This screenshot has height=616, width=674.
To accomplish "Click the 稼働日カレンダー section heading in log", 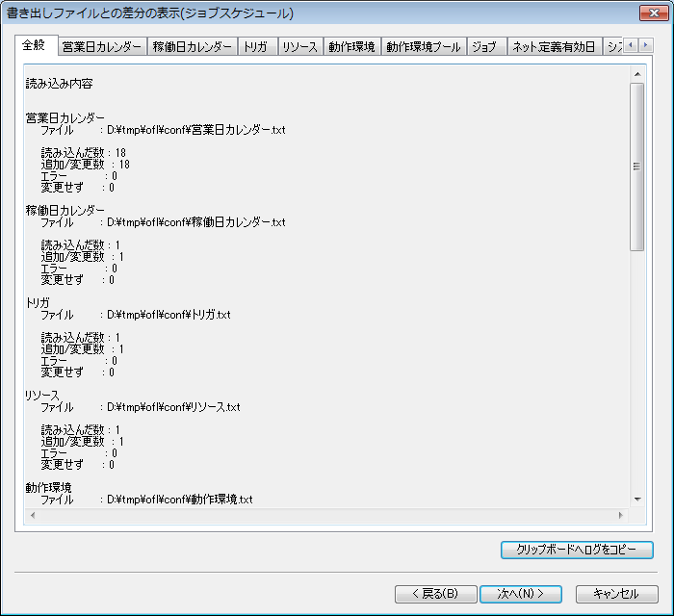I will pyautogui.click(x=65, y=211).
